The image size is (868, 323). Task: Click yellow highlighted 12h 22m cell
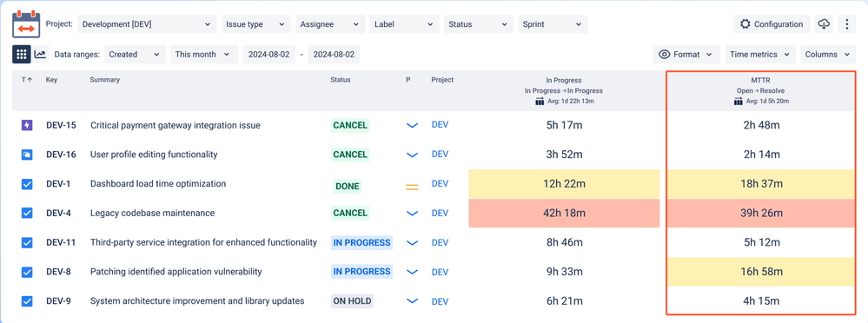click(564, 184)
